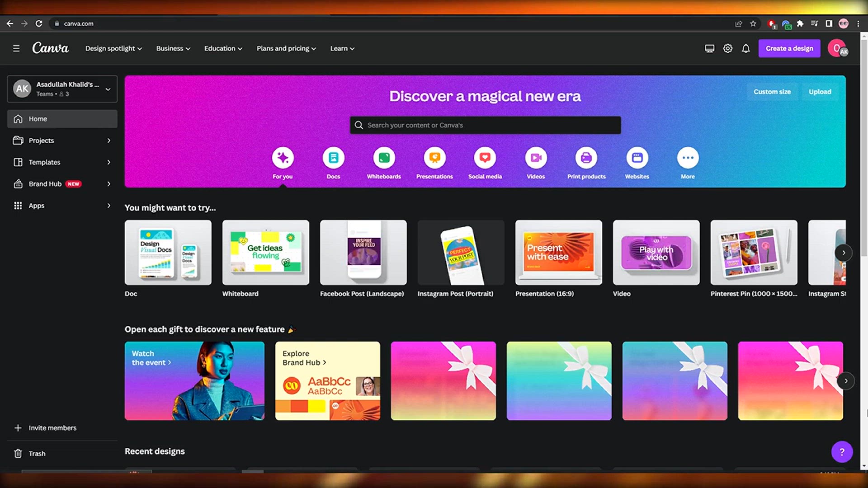Open the settings gear icon
Image resolution: width=868 pixels, height=488 pixels.
pos(728,48)
